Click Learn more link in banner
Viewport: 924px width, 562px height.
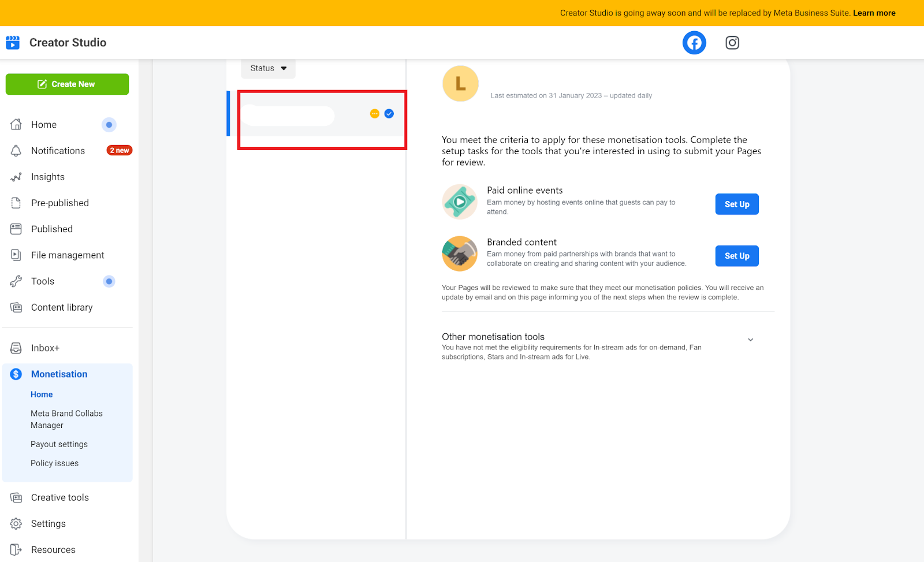[x=874, y=13]
